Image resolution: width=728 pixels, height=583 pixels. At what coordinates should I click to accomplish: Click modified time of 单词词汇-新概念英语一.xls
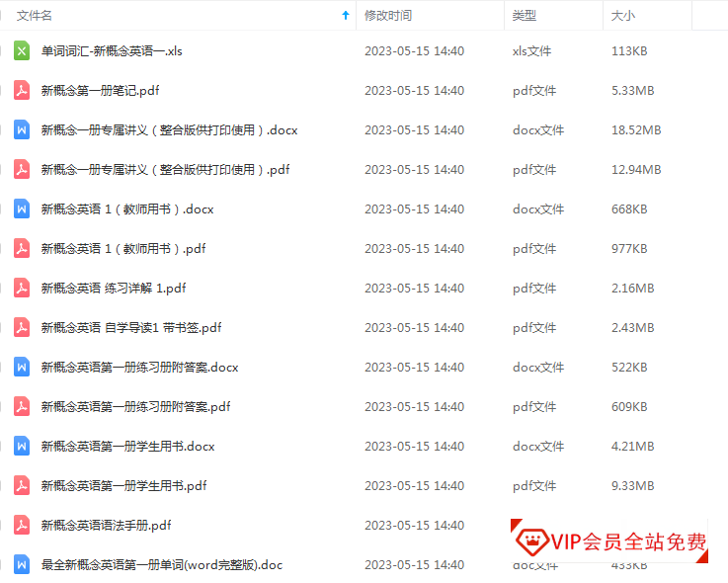pyautogui.click(x=414, y=51)
